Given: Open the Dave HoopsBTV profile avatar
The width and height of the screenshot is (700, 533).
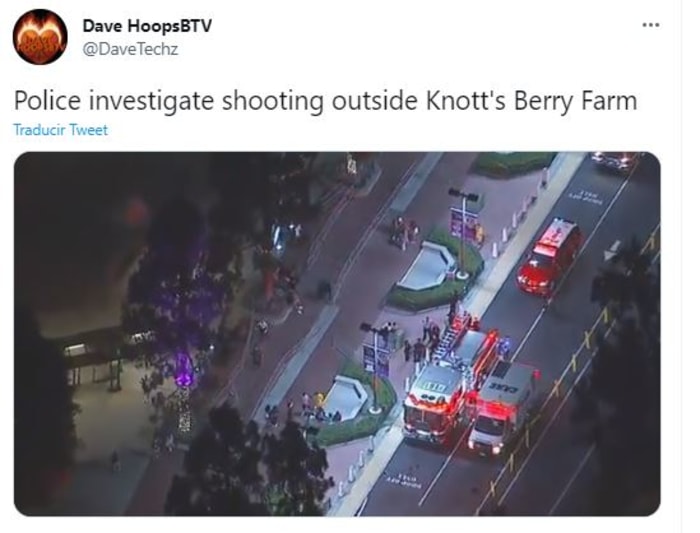Looking at the screenshot, I should point(40,37).
